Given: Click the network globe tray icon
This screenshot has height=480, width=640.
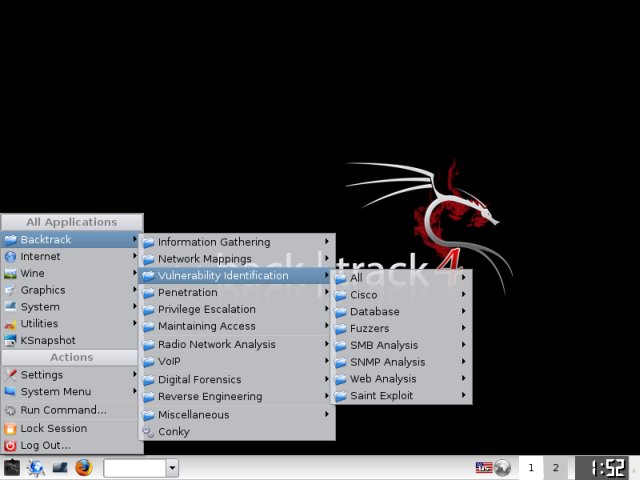Looking at the screenshot, I should 502,468.
